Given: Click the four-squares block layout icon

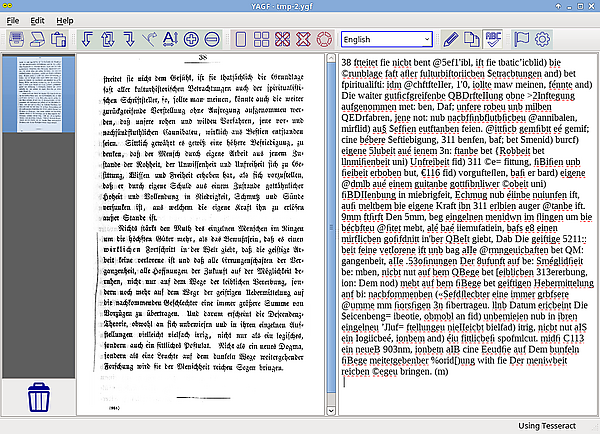Looking at the screenshot, I should (262, 40).
